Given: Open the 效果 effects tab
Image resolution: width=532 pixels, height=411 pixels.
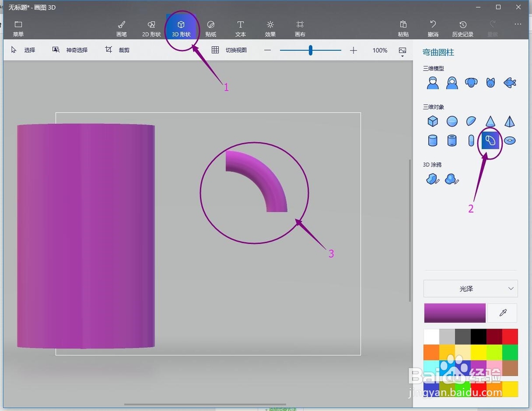Looking at the screenshot, I should (x=270, y=29).
